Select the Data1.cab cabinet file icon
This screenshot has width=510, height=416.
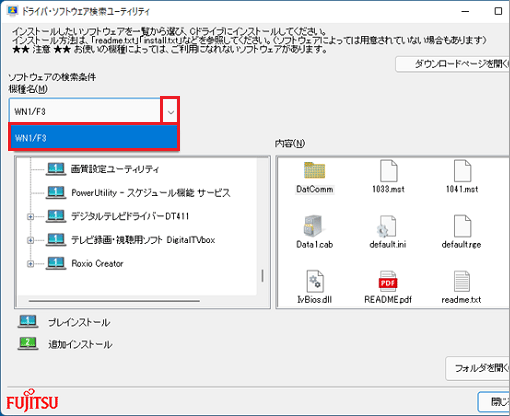pos(313,226)
